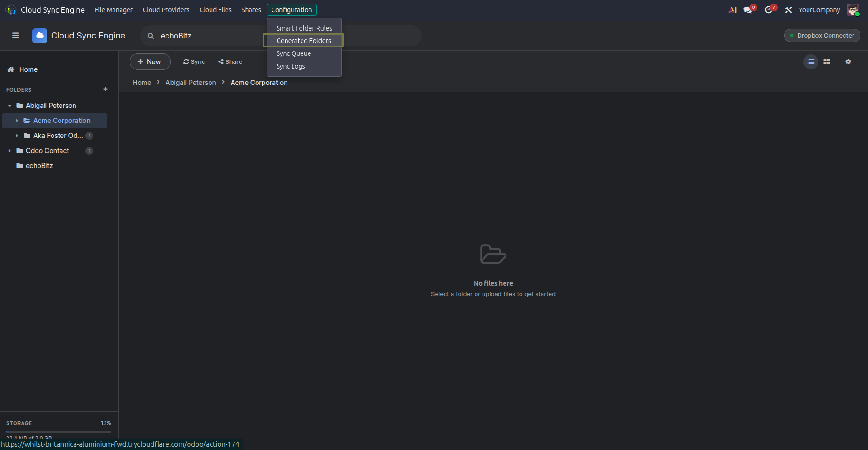Screen dimensions: 868x450
Task: Click the Share button
Action: tap(230, 62)
